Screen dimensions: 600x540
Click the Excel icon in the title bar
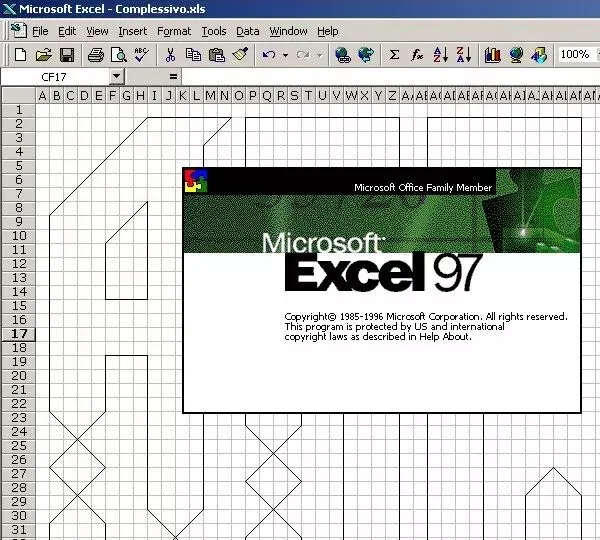click(x=9, y=8)
